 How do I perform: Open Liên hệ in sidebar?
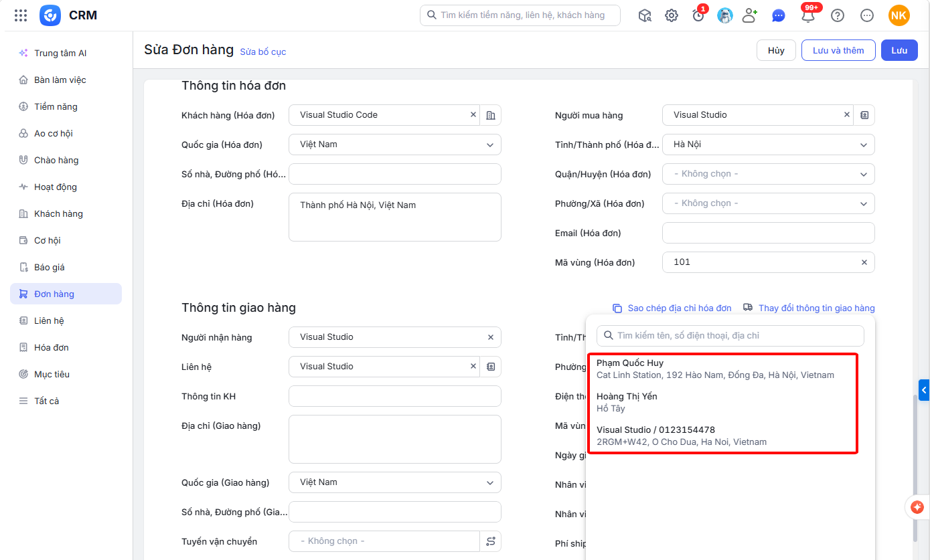pyautogui.click(x=66, y=320)
